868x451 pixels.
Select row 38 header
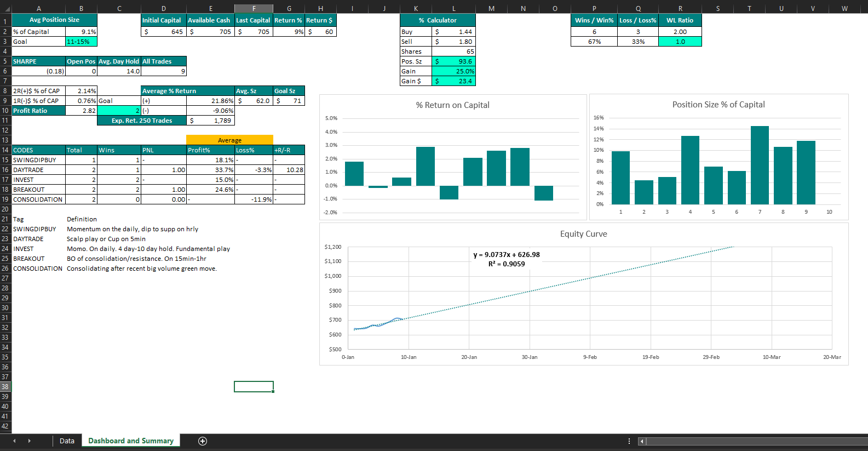[x=5, y=387]
